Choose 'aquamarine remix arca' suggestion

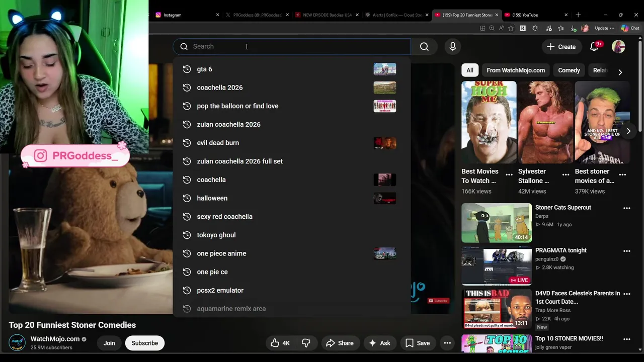[292, 309]
